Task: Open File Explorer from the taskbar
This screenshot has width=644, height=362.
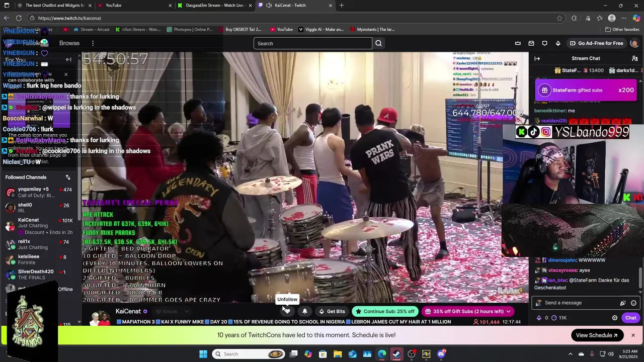Action: pos(338,354)
